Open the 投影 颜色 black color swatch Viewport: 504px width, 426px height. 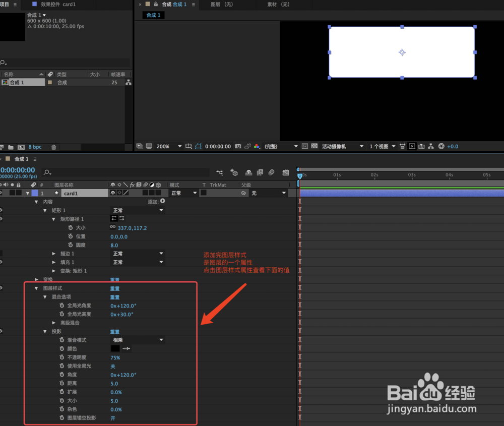coord(115,348)
